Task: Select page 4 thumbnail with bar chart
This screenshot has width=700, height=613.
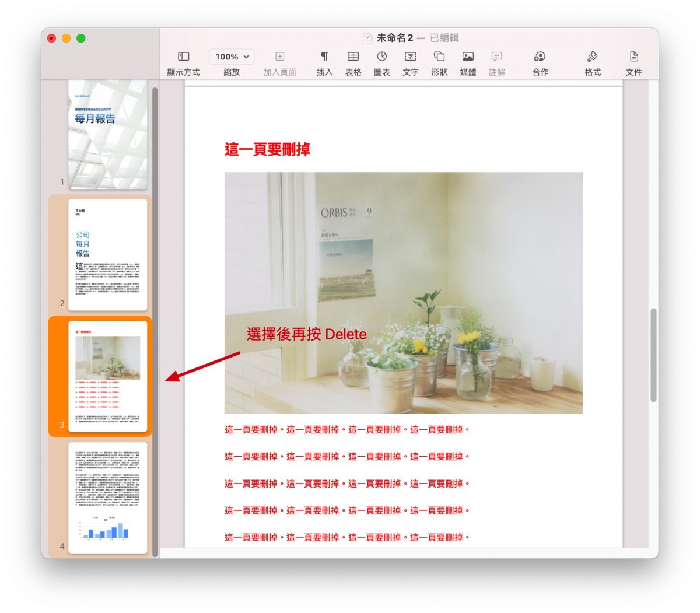Action: [107, 497]
